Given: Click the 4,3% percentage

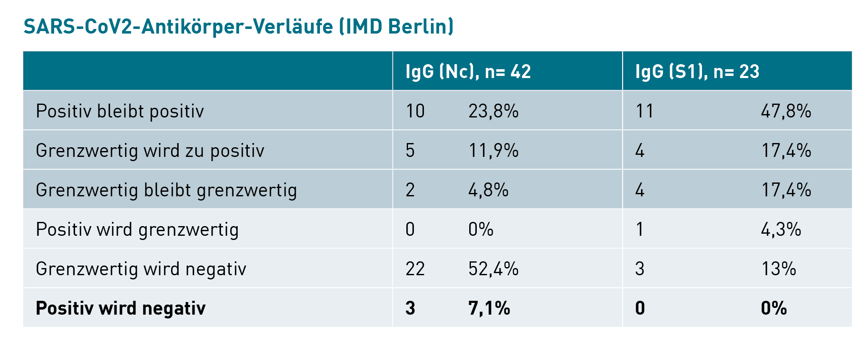Looking at the screenshot, I should [x=781, y=229].
